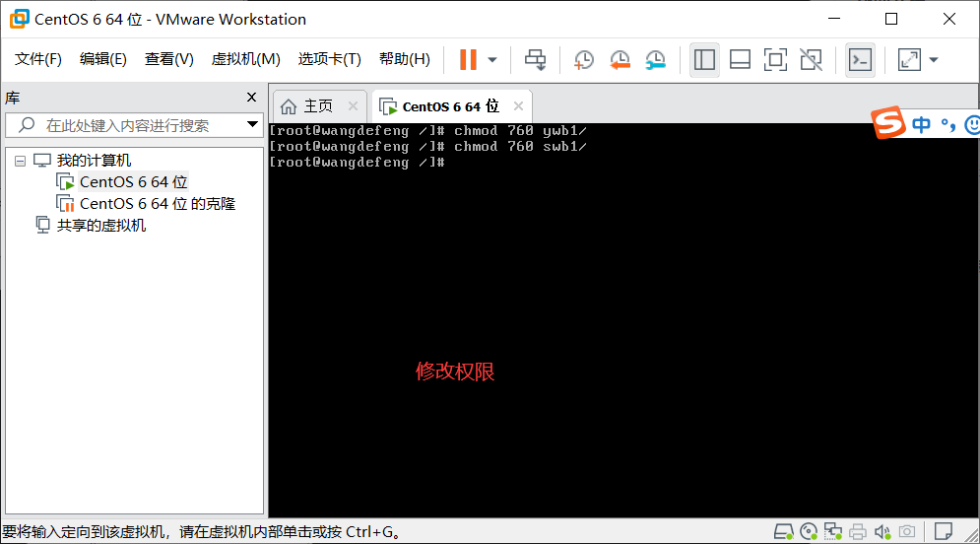The image size is (980, 544).
Task: Open the snapshot manager
Action: click(656, 60)
